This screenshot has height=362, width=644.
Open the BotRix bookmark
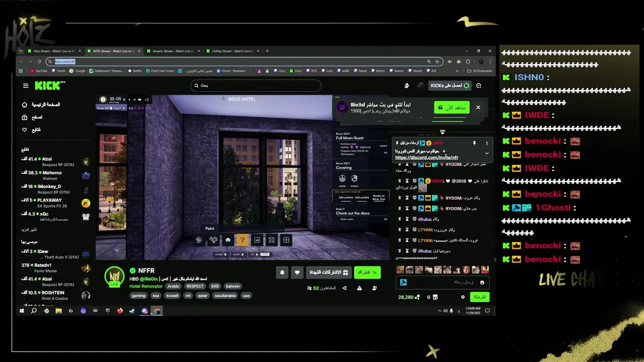(135, 71)
